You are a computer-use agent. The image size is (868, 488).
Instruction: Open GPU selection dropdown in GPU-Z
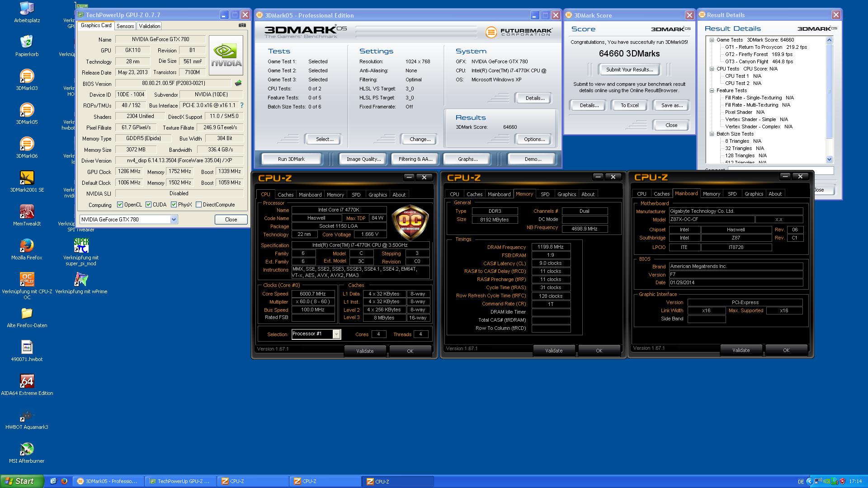pyautogui.click(x=174, y=220)
